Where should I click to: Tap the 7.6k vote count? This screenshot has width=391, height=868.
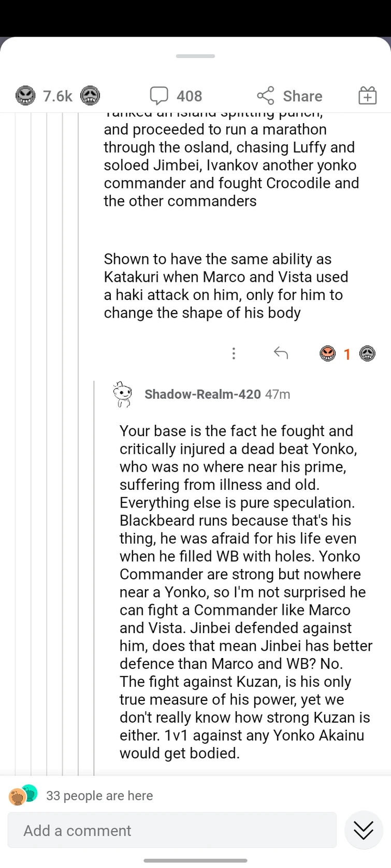tap(57, 95)
